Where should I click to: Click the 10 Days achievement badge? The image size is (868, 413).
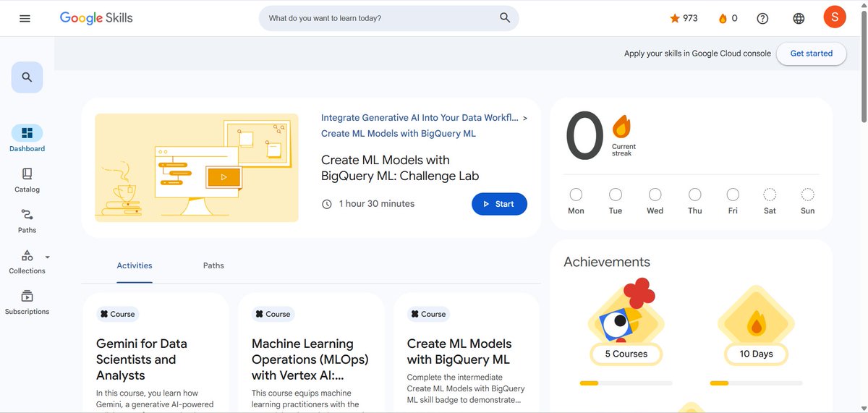click(x=756, y=325)
